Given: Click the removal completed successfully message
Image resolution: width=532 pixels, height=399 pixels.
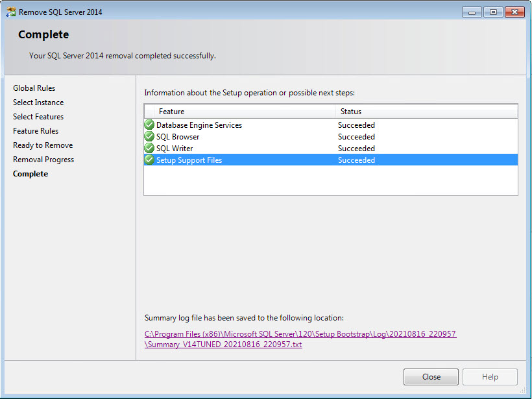Looking at the screenshot, I should [123, 56].
